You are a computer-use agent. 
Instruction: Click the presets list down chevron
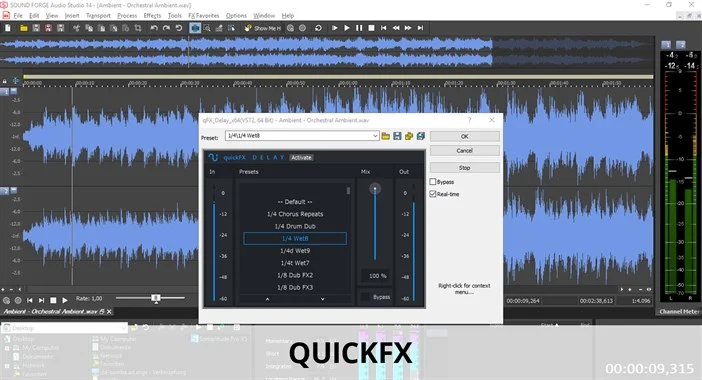pyautogui.click(x=322, y=299)
